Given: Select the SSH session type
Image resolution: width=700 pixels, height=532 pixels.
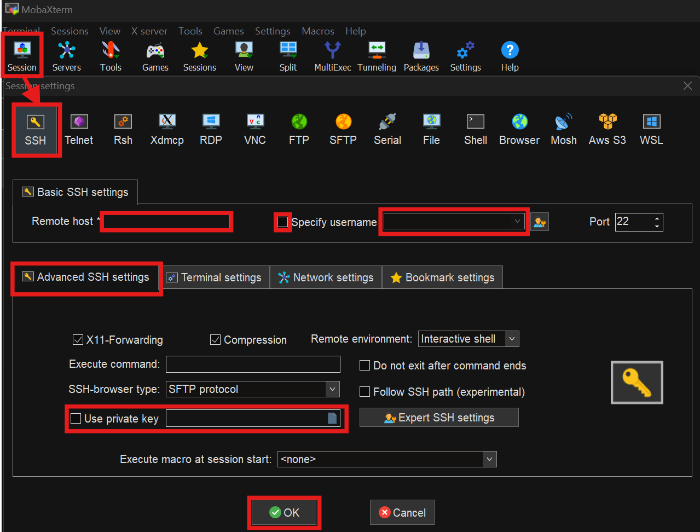Looking at the screenshot, I should (35, 129).
